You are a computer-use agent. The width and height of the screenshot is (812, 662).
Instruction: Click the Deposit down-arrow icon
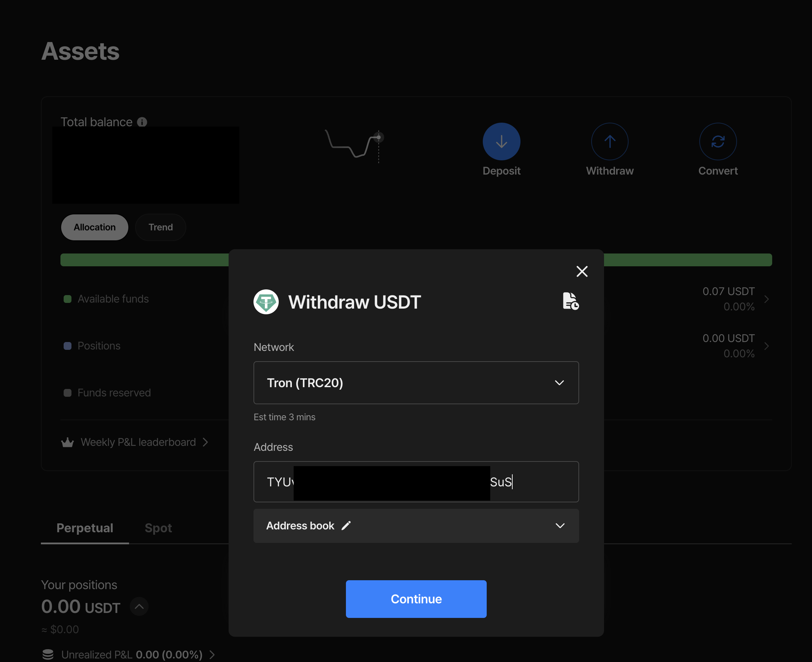tap(501, 142)
